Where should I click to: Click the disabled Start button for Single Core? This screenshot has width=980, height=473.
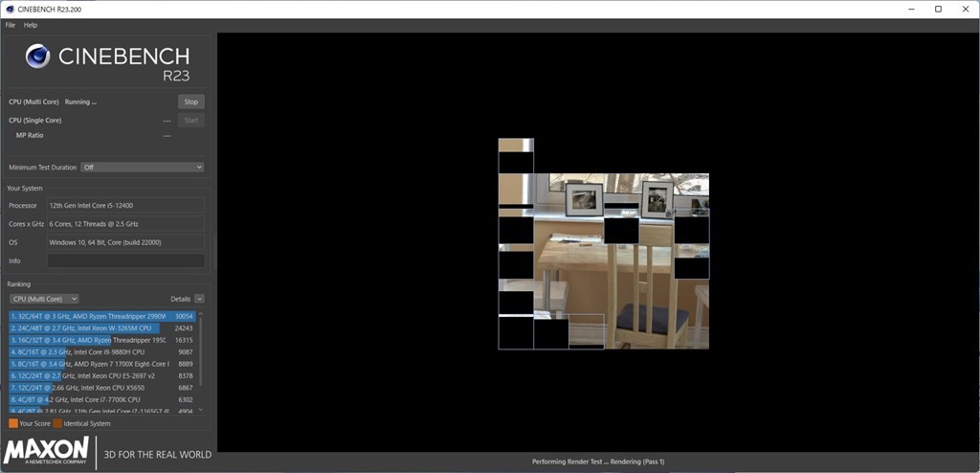(x=191, y=120)
